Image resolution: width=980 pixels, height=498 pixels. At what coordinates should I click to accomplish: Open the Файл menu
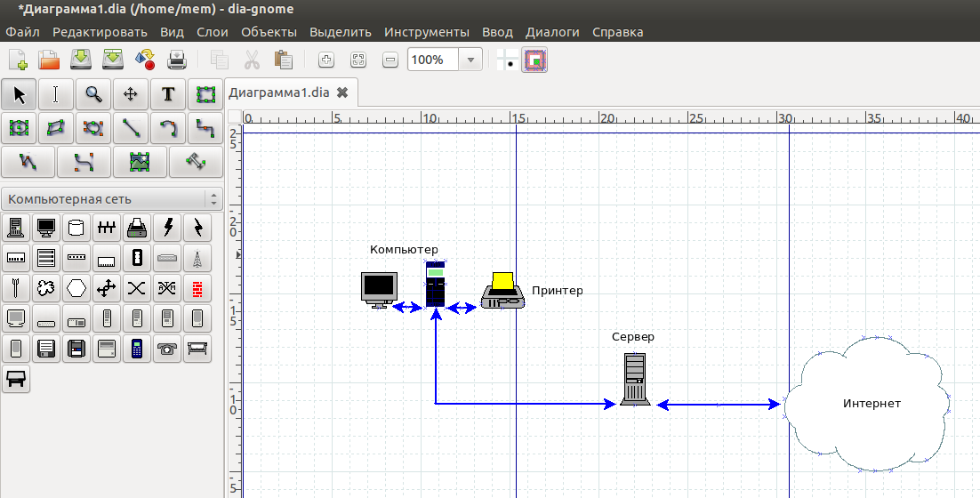pos(22,32)
